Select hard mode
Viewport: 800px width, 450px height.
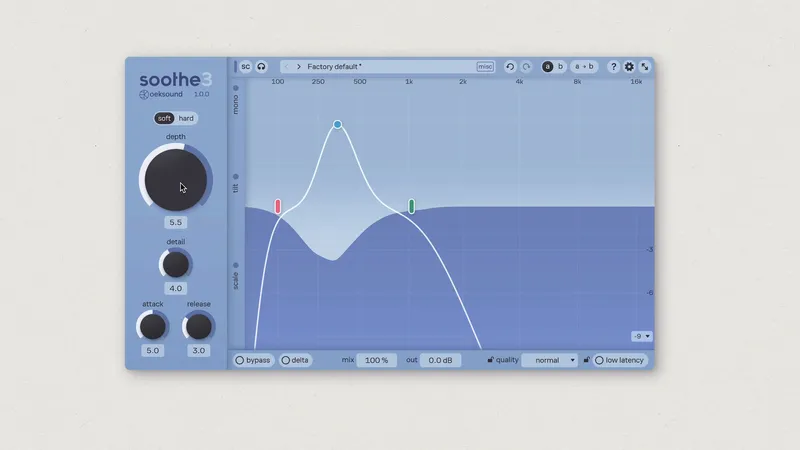click(x=186, y=118)
